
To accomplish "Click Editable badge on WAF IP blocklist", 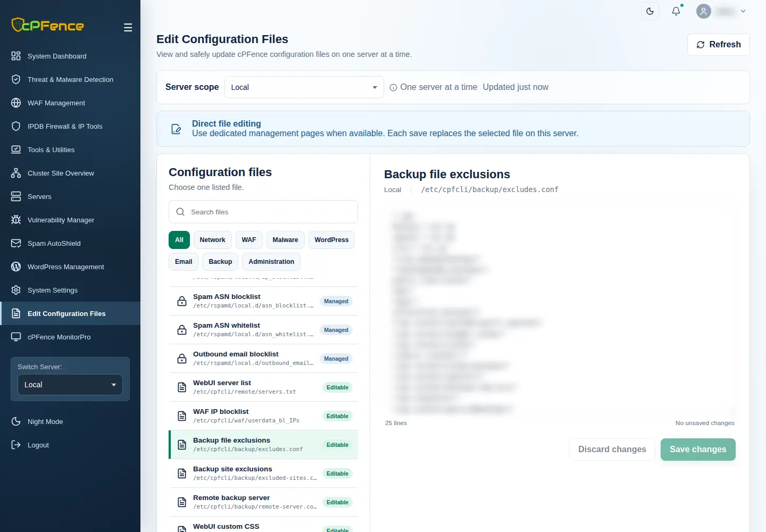I will tap(337, 416).
